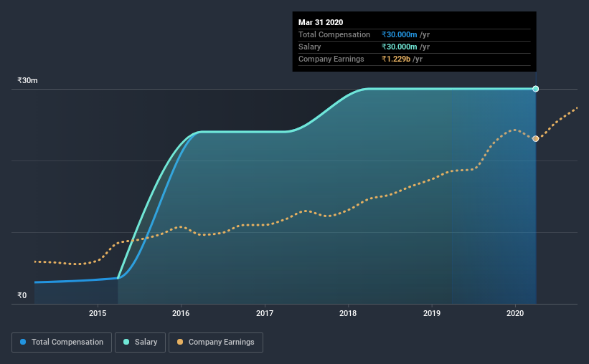Toggle the Company Earnings legend button

click(216, 343)
